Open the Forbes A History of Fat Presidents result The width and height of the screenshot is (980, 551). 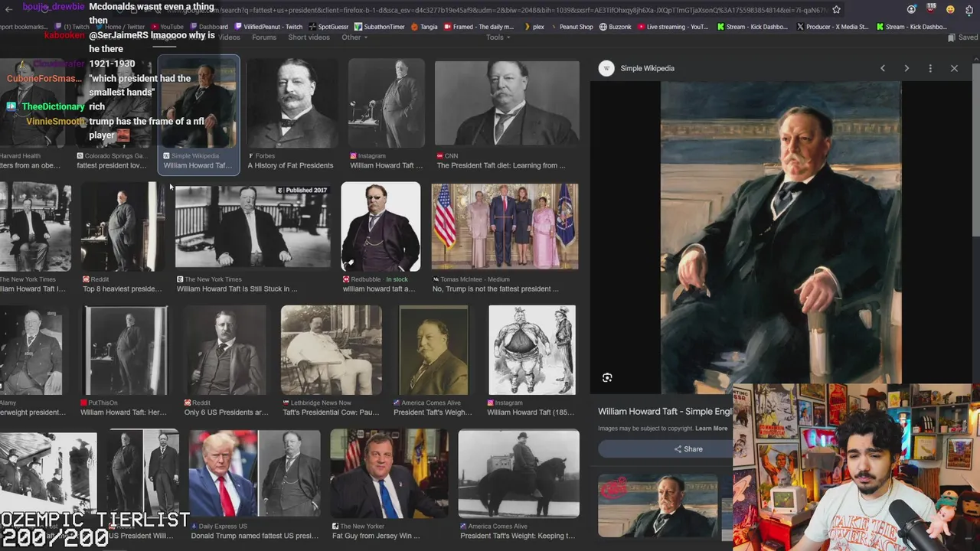tap(290, 116)
